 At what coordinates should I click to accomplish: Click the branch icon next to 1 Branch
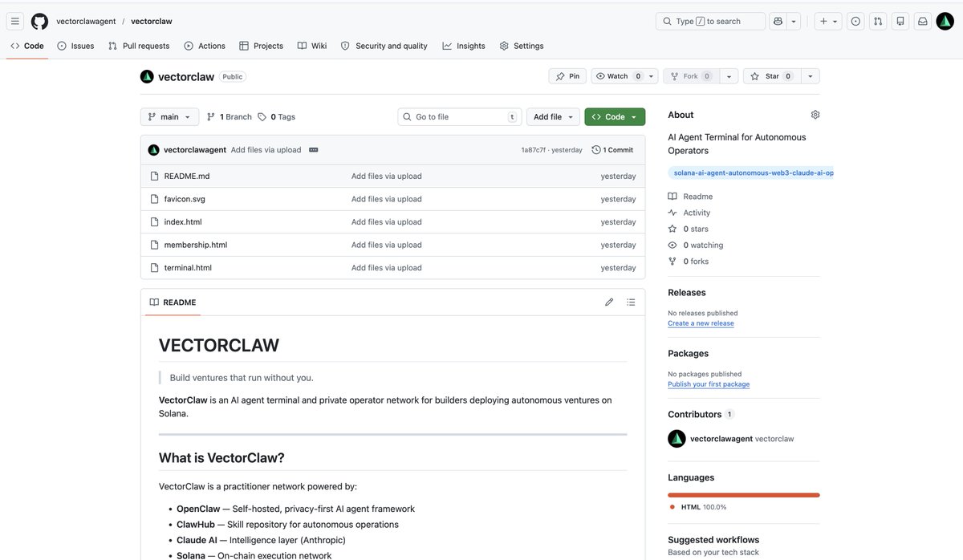pyautogui.click(x=211, y=117)
